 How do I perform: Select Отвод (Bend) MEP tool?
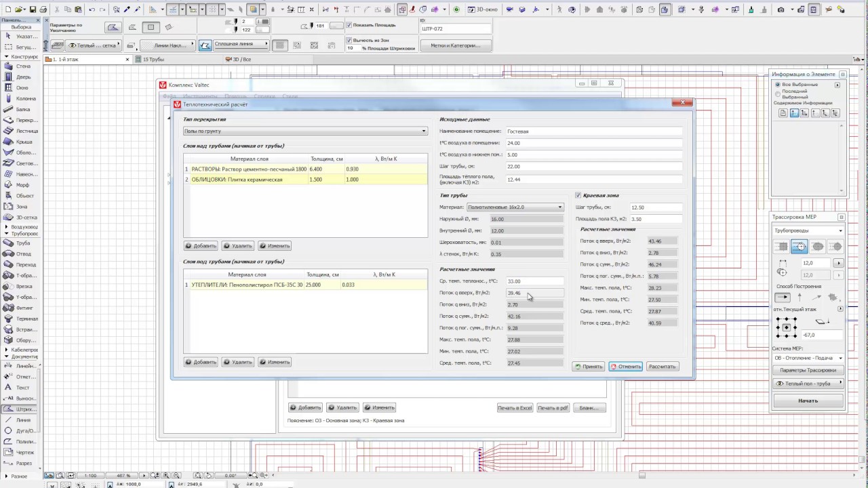pos(21,253)
